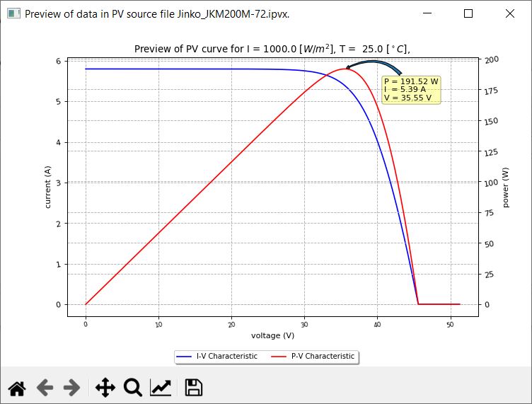Close the PV preview window

(x=510, y=13)
